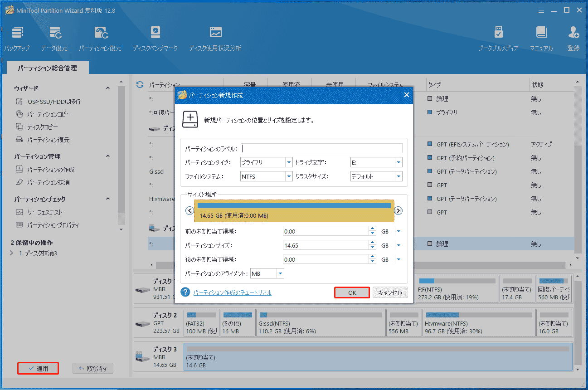Change unit for パーティションサイズ
The width and height of the screenshot is (588, 390).
click(x=398, y=245)
